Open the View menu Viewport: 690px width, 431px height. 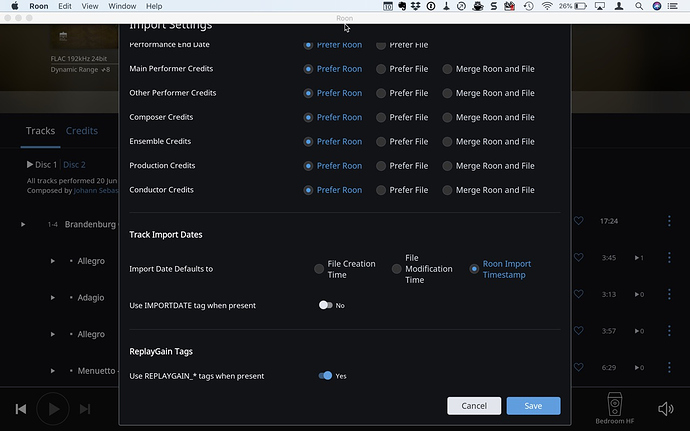click(90, 6)
